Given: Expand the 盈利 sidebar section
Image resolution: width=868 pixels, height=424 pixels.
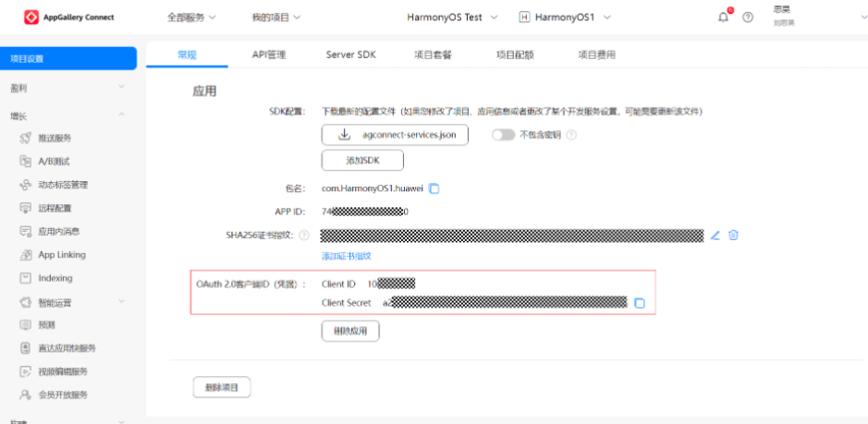Looking at the screenshot, I should tap(122, 87).
